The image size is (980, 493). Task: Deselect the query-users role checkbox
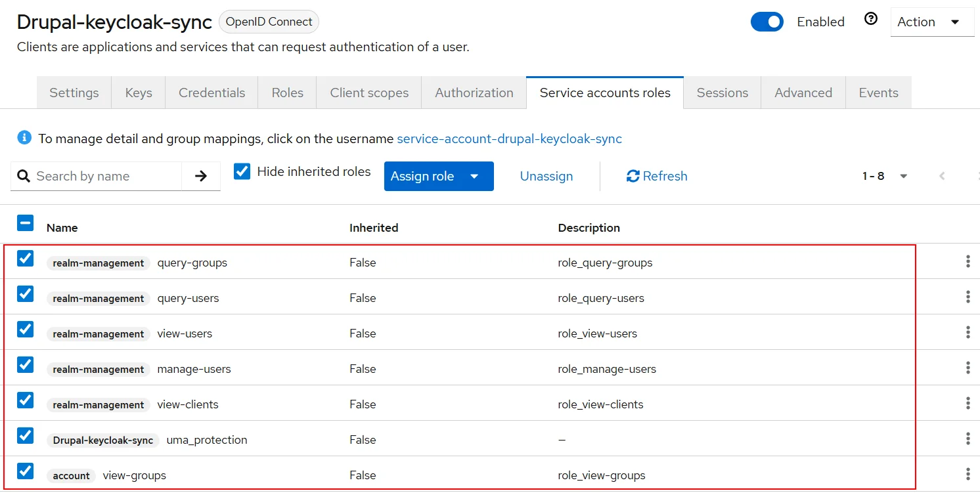coord(25,293)
